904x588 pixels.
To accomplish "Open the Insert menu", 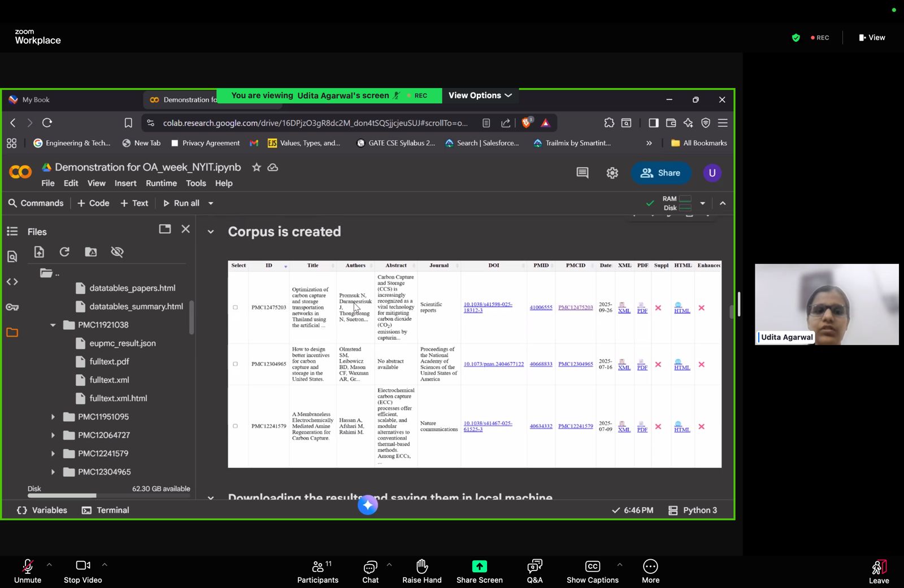I will [125, 183].
